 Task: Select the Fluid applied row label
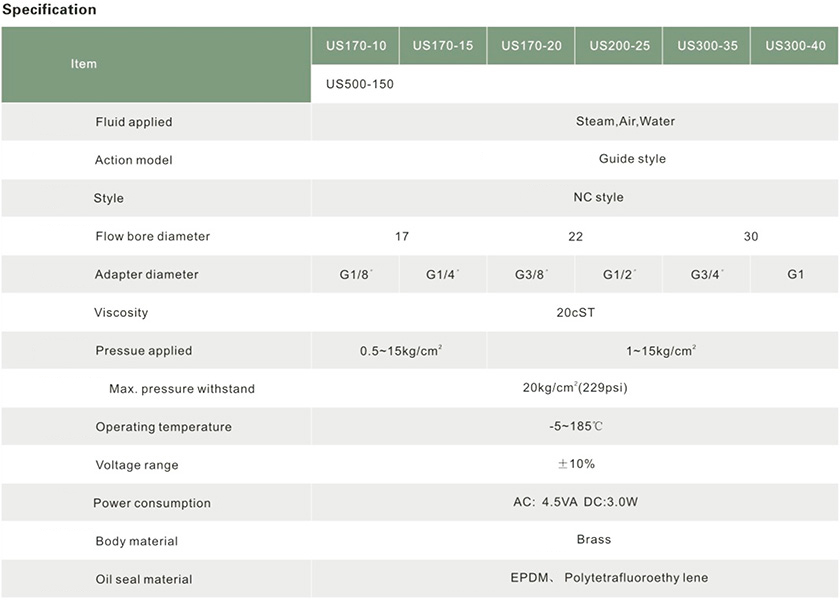point(134,122)
